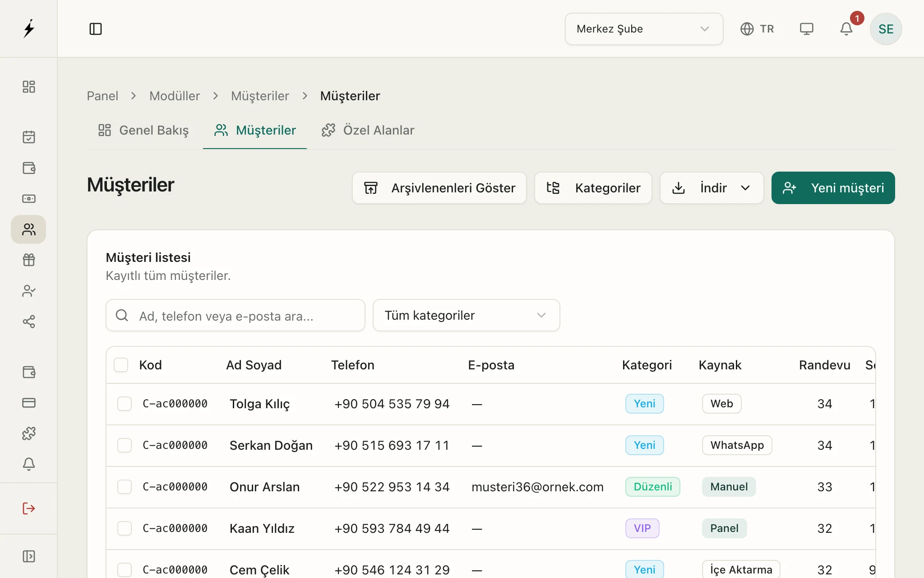Click the share icon in the sidebar
The height and width of the screenshot is (578, 924).
pyautogui.click(x=29, y=322)
